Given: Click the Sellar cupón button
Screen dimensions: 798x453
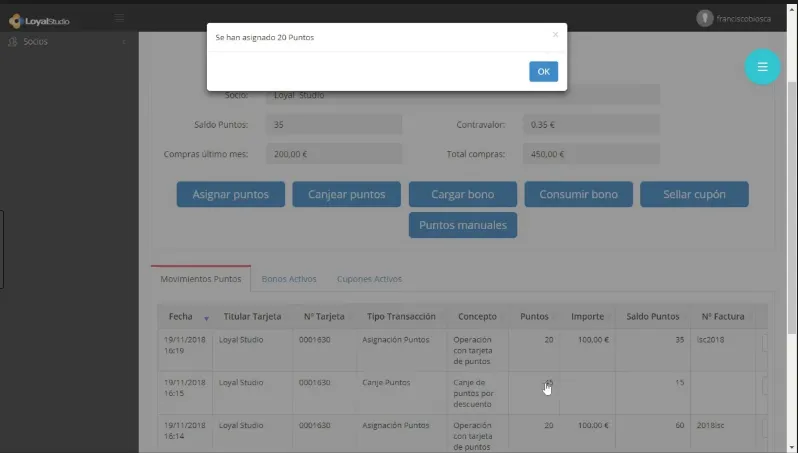Looking at the screenshot, I should 694,194.
